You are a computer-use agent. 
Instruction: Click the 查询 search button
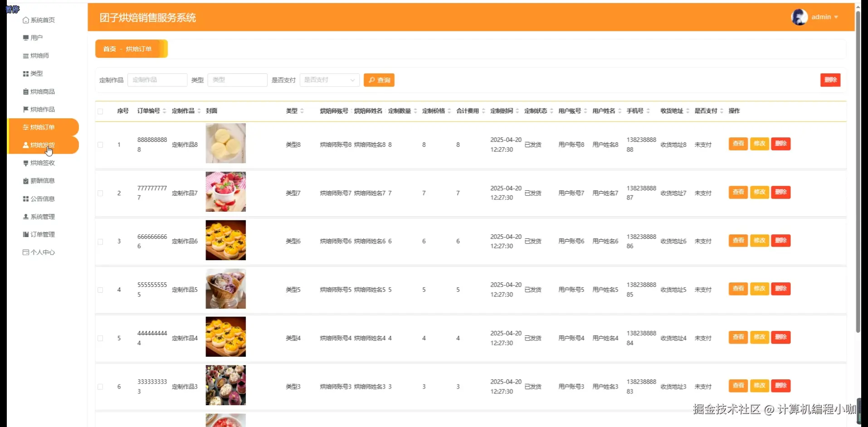point(379,80)
